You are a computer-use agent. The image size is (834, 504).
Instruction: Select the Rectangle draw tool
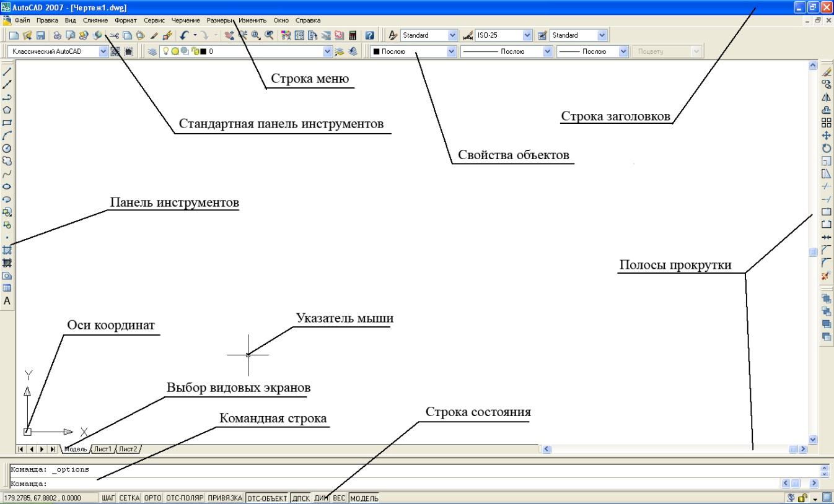(7, 123)
